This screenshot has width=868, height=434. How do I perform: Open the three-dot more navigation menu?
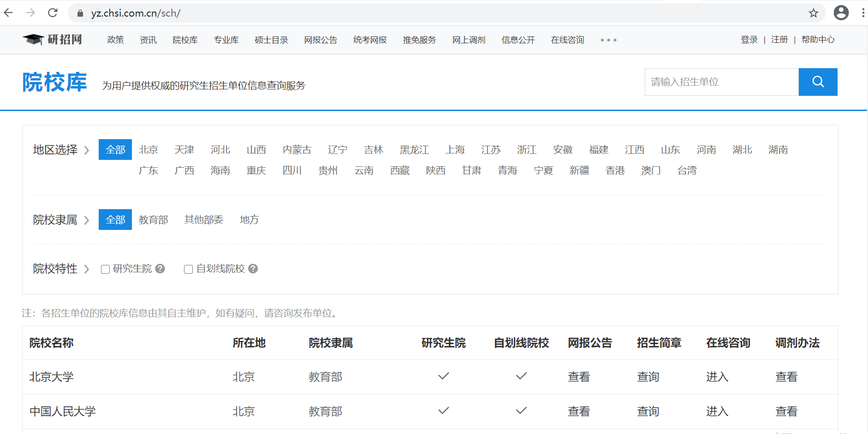tap(608, 40)
